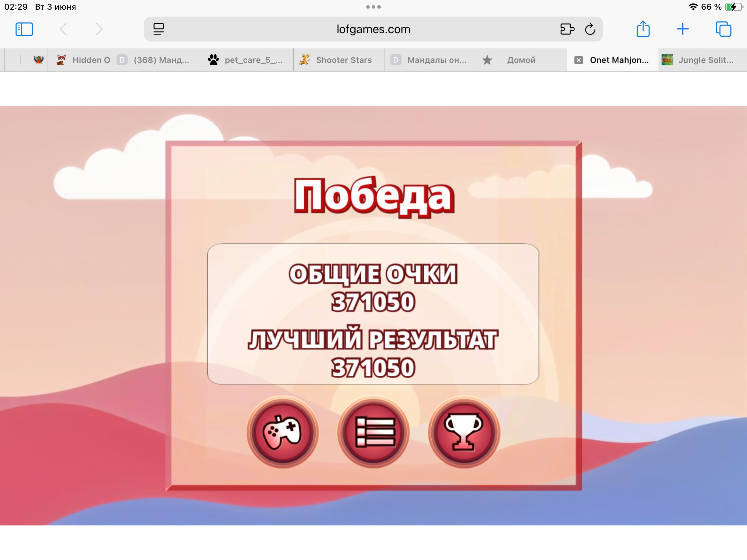This screenshot has width=747, height=560.
Task: Switch to the Домой tab
Action: click(x=522, y=60)
